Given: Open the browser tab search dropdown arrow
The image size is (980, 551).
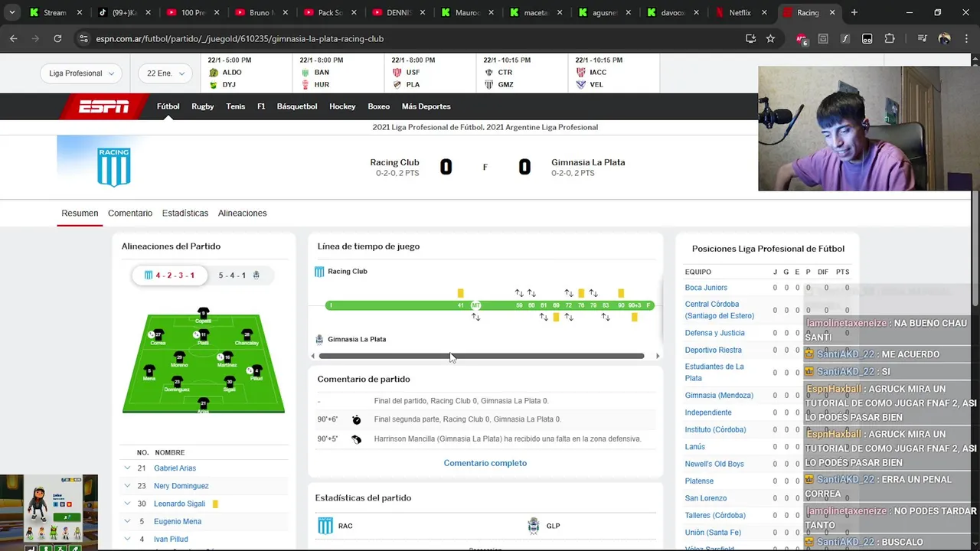Looking at the screenshot, I should pos(11,12).
